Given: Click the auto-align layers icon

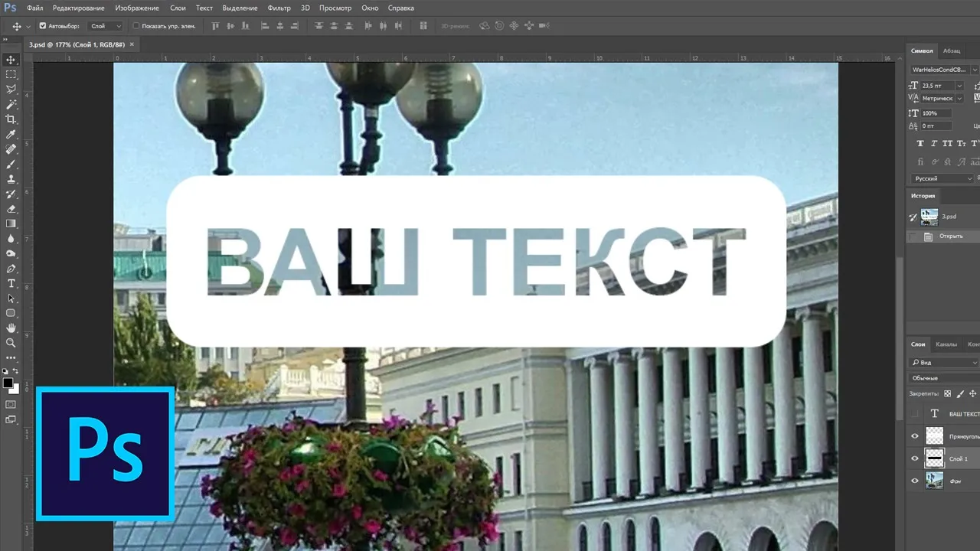Looking at the screenshot, I should pos(423,25).
